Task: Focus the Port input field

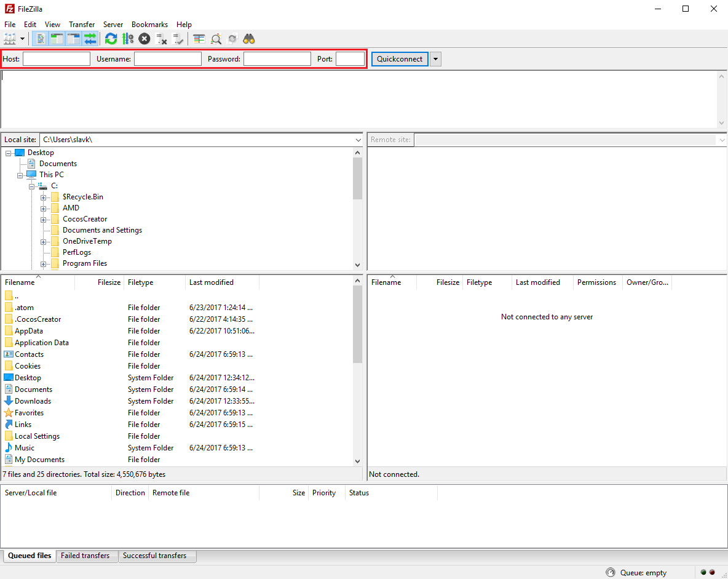Action: [x=350, y=59]
